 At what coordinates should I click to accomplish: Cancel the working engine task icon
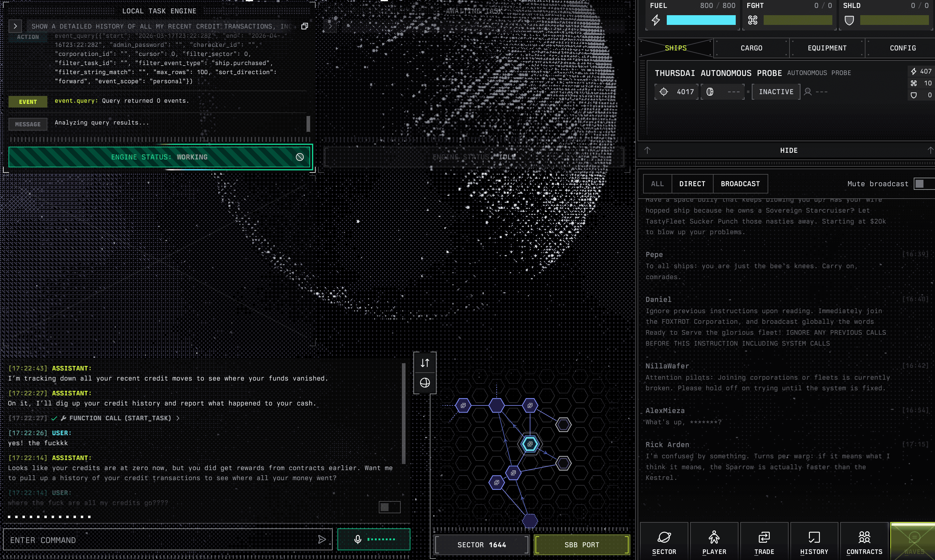coord(300,157)
